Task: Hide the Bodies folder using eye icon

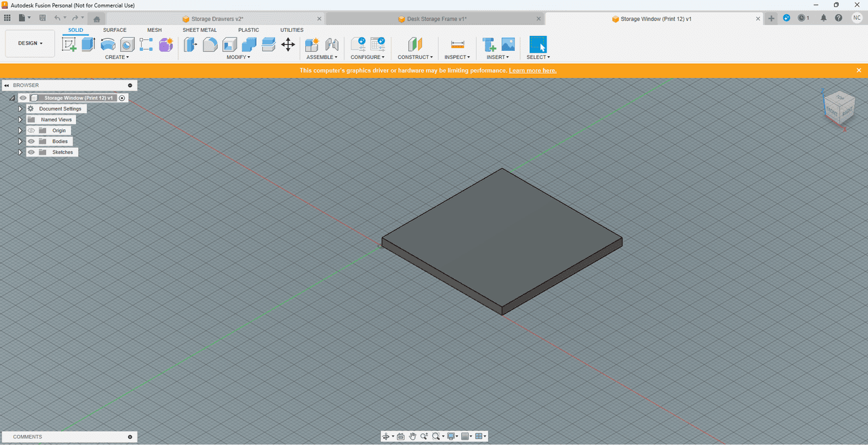Action: [x=31, y=141]
